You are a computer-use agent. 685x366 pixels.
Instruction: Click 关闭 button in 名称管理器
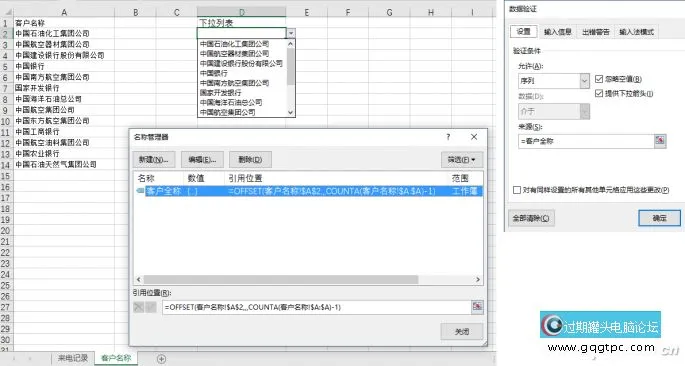click(x=462, y=332)
